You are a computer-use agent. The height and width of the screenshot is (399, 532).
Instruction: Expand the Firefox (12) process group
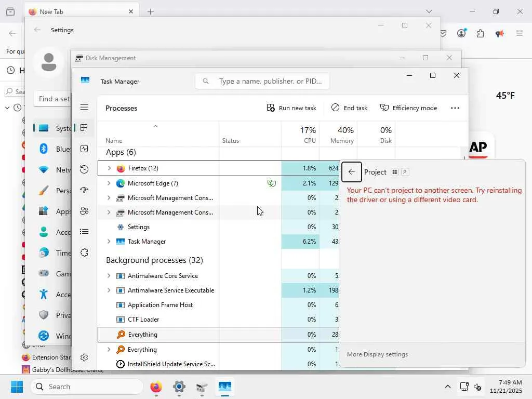tap(109, 168)
